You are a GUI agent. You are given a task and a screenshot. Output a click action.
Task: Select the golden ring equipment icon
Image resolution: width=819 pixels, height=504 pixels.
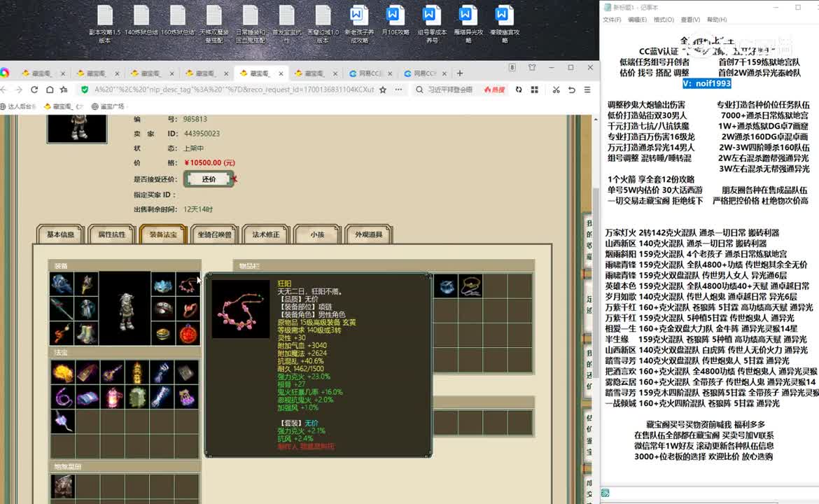(163, 333)
